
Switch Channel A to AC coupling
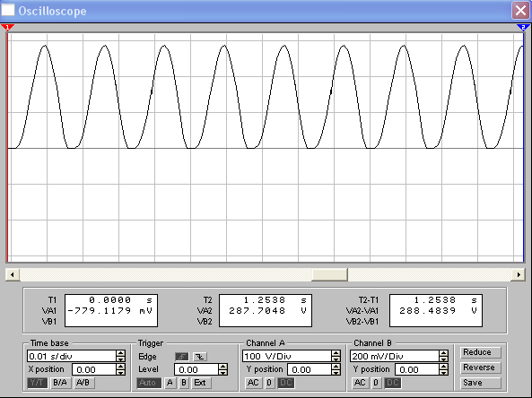[253, 383]
